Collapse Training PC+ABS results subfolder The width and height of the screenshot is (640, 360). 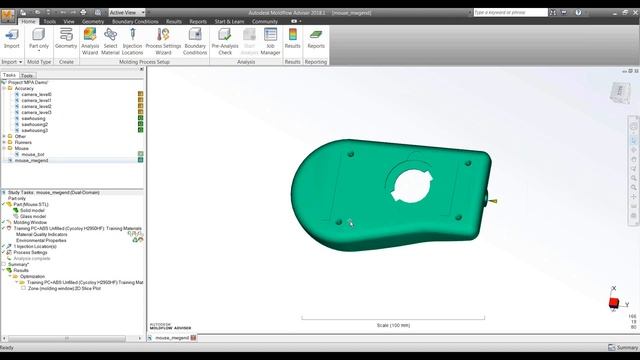(x=17, y=282)
